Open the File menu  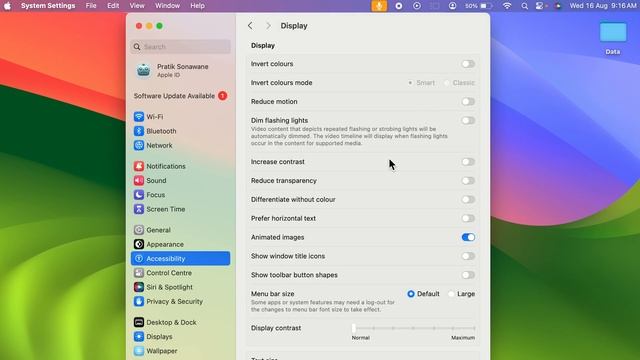[x=91, y=6]
